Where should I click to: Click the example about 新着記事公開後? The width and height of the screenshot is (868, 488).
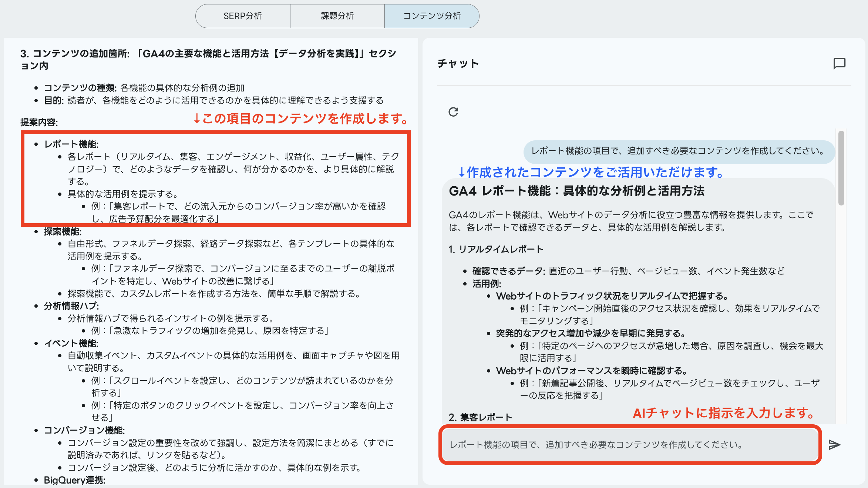(x=670, y=389)
